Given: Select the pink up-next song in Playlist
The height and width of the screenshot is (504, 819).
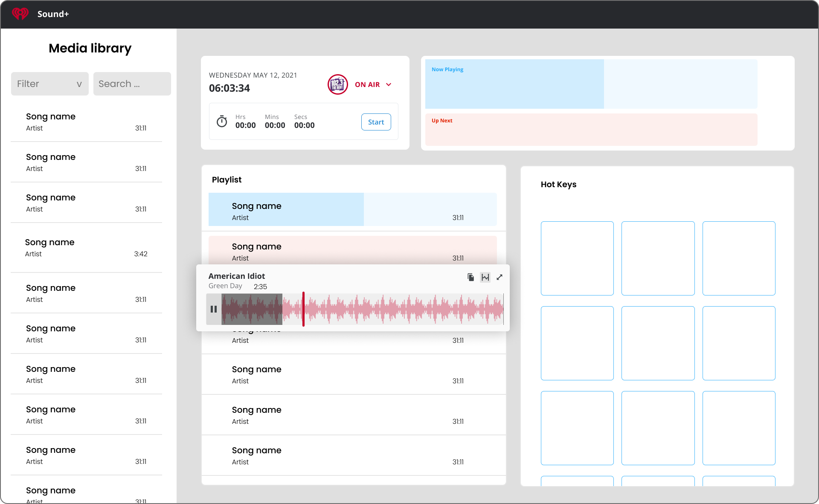Looking at the screenshot, I should [352, 250].
